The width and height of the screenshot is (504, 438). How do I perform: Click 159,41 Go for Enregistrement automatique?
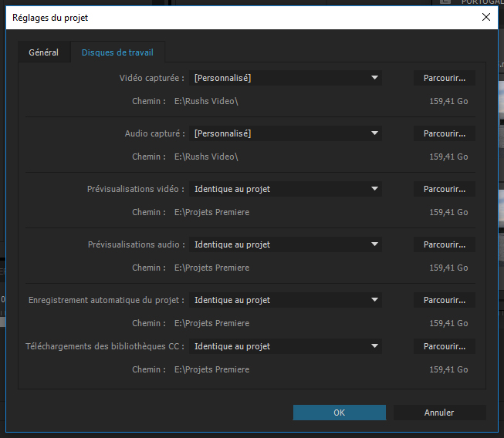(x=448, y=323)
